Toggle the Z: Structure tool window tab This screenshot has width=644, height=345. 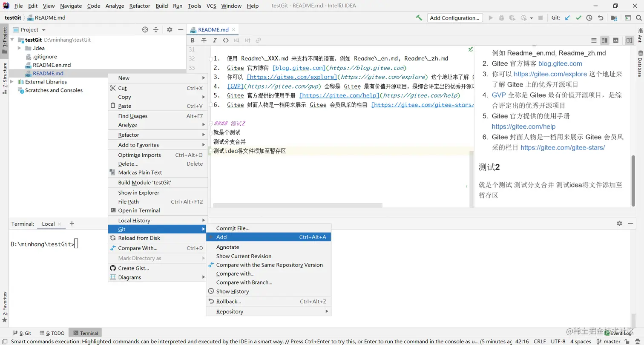point(5,78)
